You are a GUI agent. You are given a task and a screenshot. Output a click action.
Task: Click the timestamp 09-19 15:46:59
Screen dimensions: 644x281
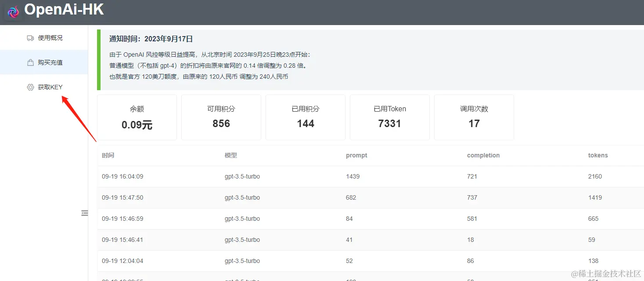(x=122, y=219)
